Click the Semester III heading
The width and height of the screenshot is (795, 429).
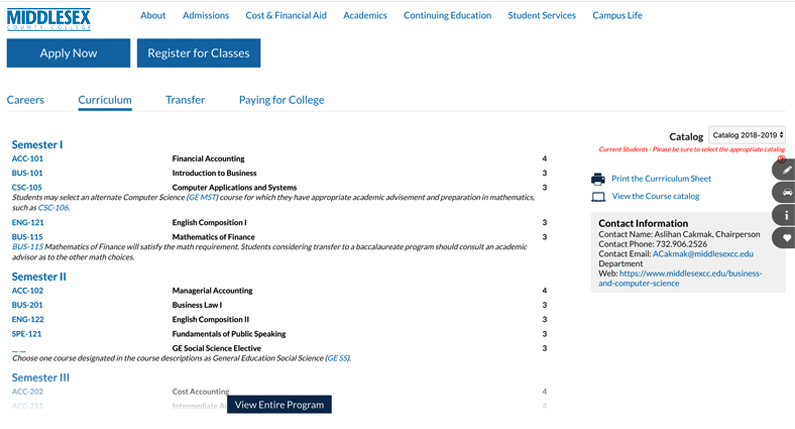[x=41, y=378]
